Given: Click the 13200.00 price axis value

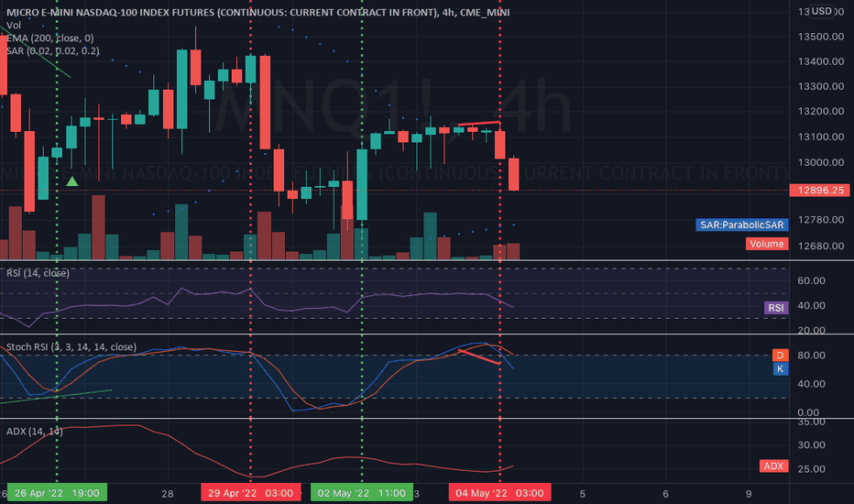Looking at the screenshot, I should pyautogui.click(x=821, y=111).
